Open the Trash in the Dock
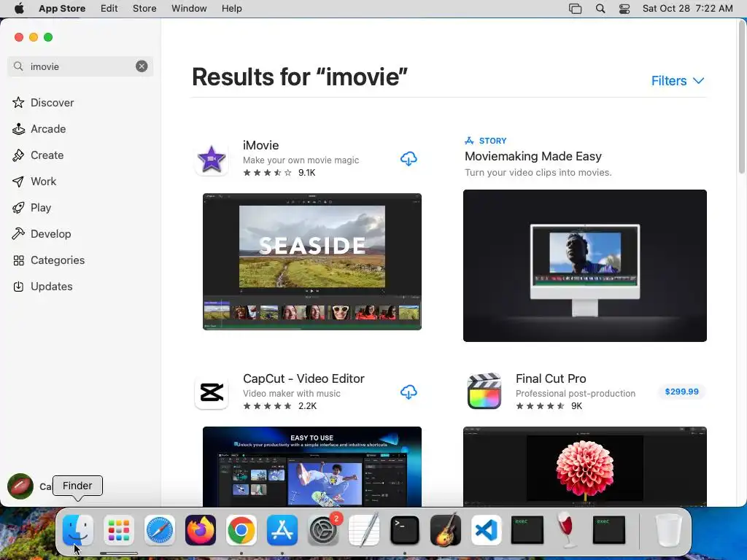The image size is (747, 560). point(668,530)
